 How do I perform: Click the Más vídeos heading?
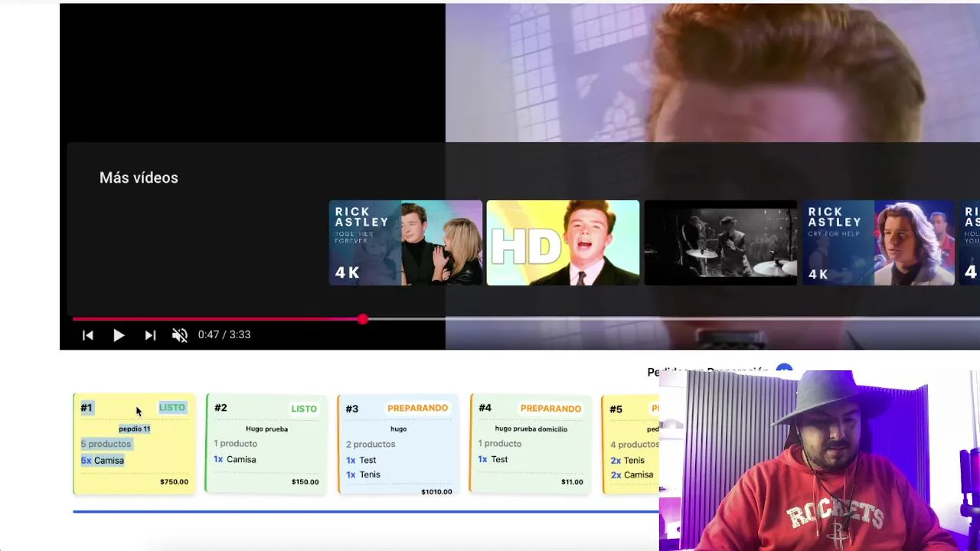[139, 178]
